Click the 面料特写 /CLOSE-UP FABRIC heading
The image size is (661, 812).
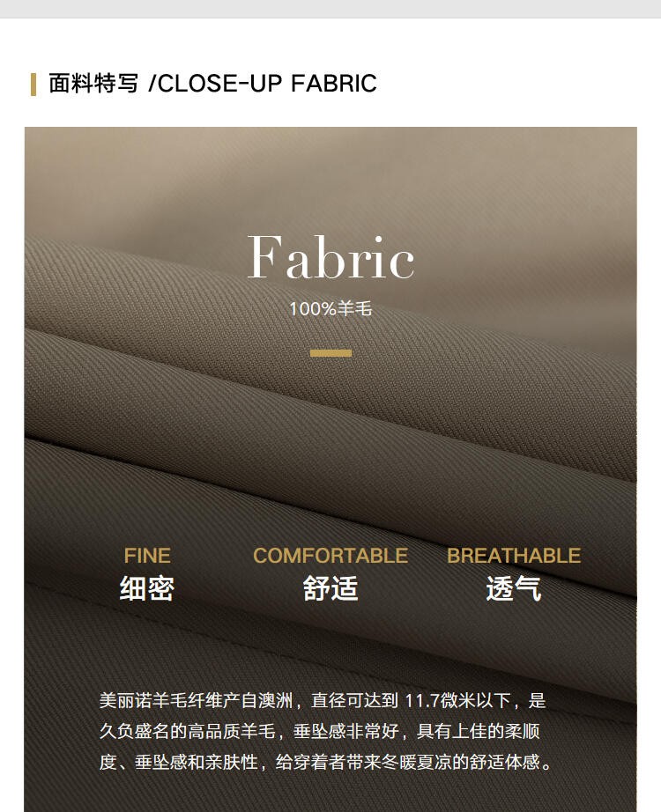click(x=212, y=84)
